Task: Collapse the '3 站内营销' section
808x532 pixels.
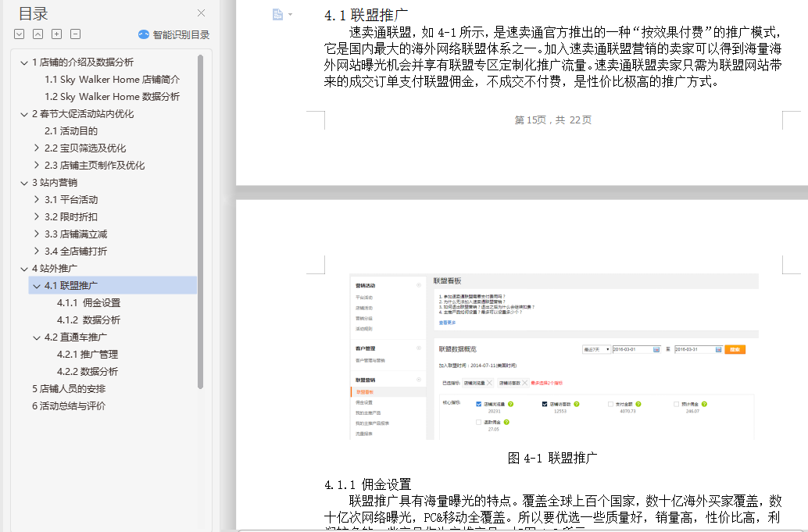Action: [23, 183]
